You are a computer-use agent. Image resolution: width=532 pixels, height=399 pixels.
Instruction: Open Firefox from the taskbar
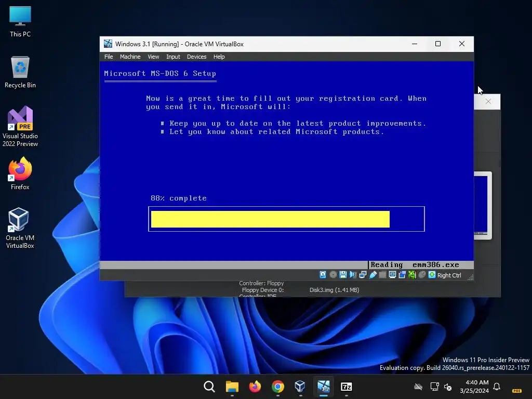[x=255, y=387]
